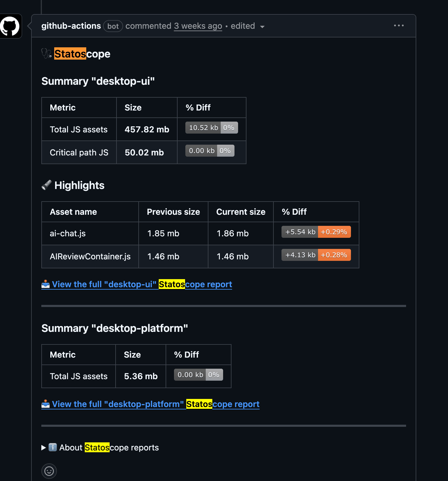This screenshot has width=448, height=481.
Task: Click Total JS assets in desktop-ui table
Action: [x=79, y=129]
